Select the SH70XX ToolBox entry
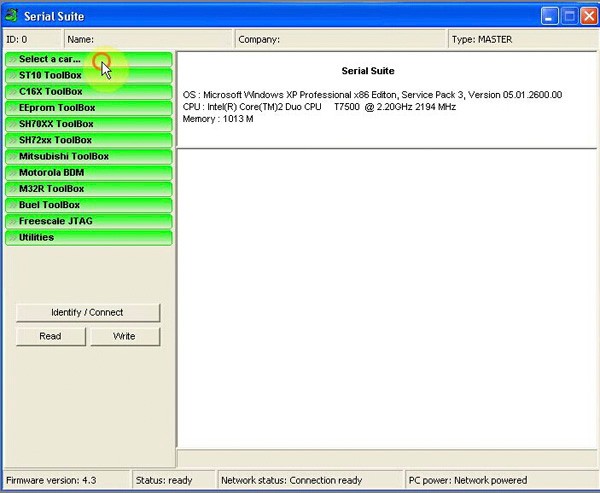Screen dimensions: 600x493 (x=88, y=124)
